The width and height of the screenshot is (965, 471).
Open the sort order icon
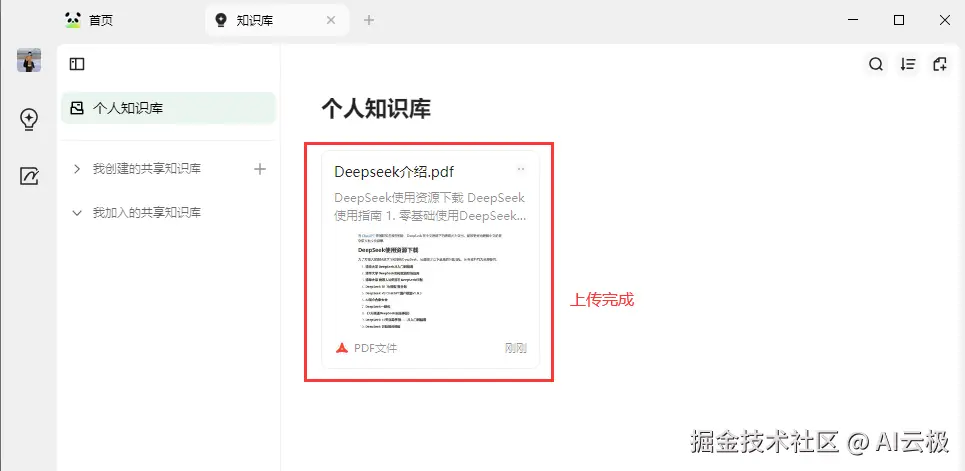point(908,64)
